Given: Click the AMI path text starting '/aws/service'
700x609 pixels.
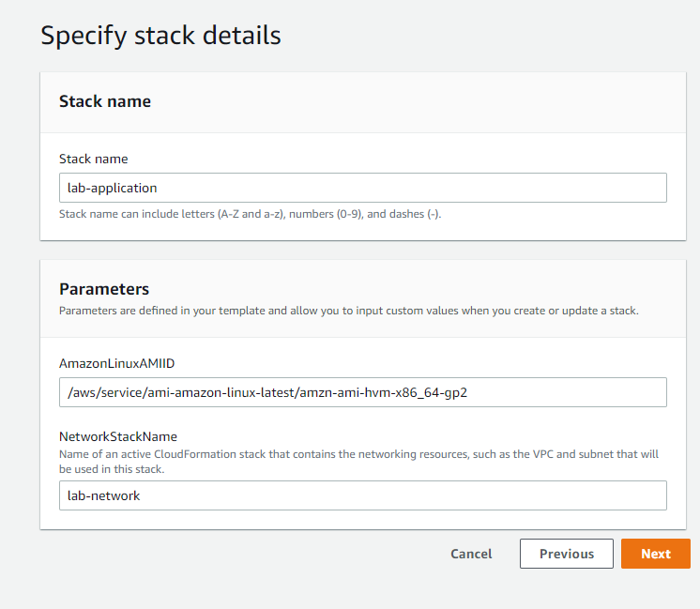Looking at the screenshot, I should pyautogui.click(x=267, y=392).
